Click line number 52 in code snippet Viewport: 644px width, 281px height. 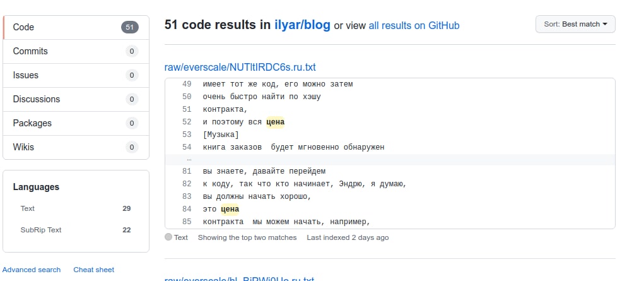(x=186, y=122)
